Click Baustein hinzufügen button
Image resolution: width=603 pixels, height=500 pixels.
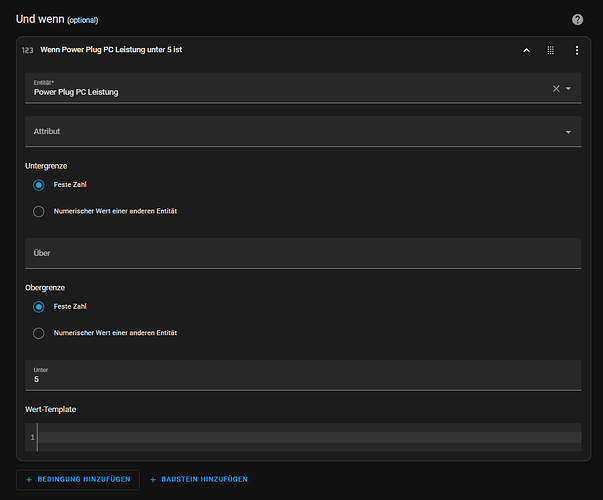click(199, 480)
